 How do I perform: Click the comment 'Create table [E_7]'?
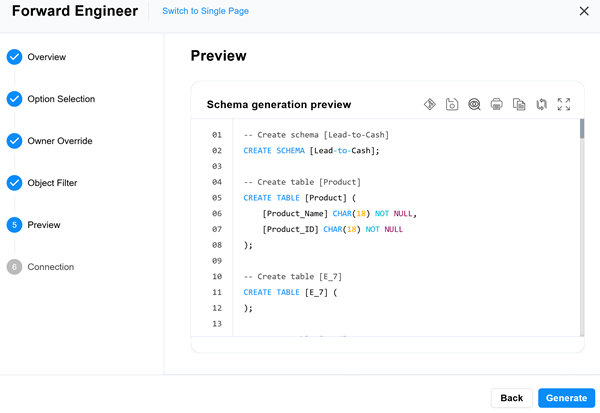[x=293, y=276]
